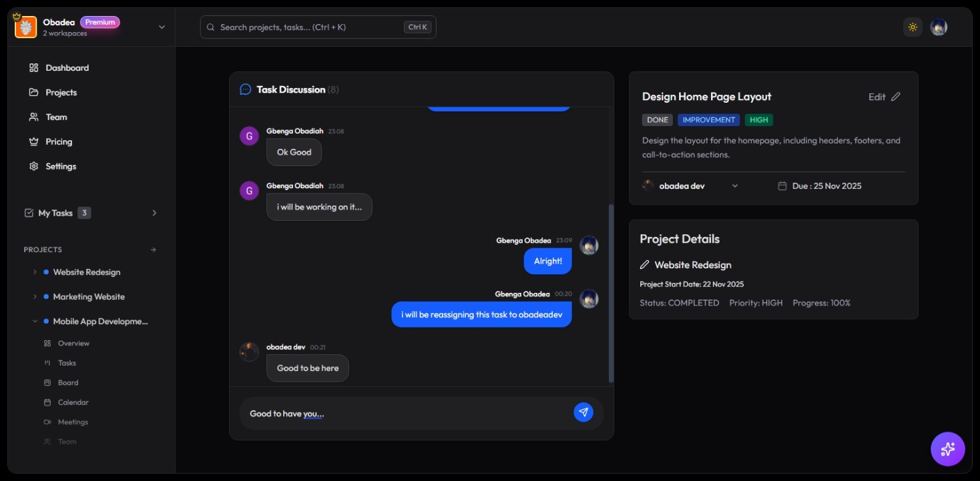The image size is (980, 481).
Task: Click the arrow icon next to PROJECTS heading
Action: pyautogui.click(x=154, y=250)
